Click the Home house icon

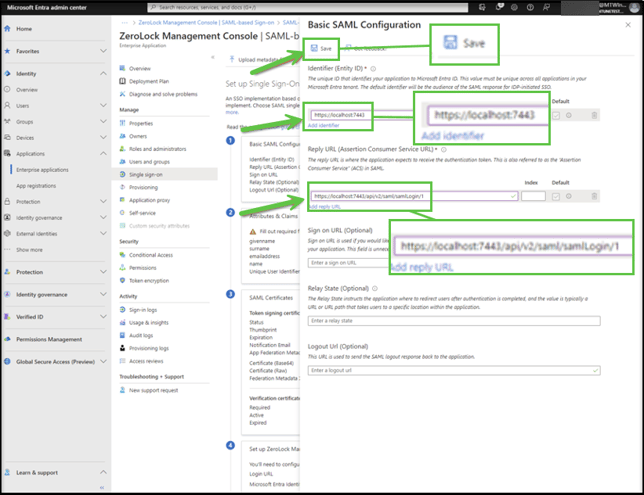click(x=7, y=28)
